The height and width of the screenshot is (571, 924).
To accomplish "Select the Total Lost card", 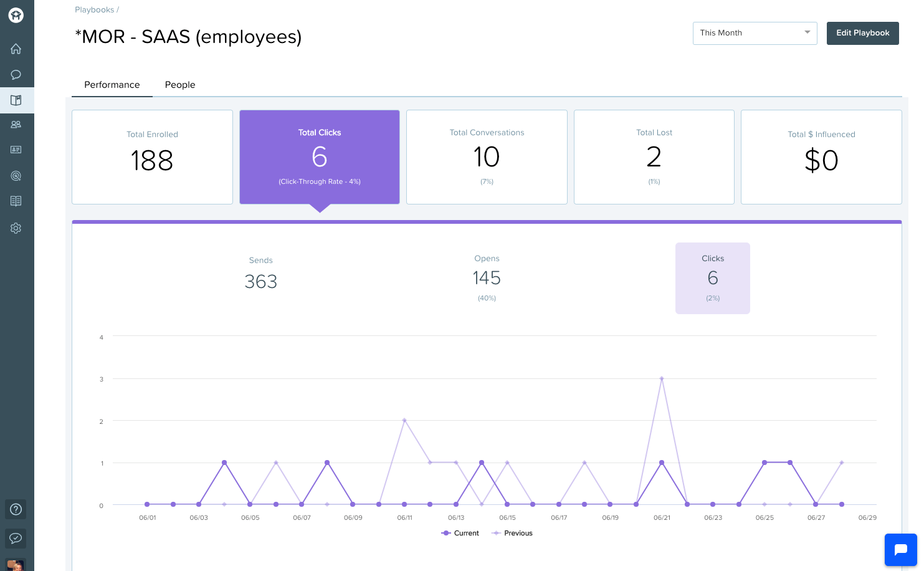I will [654, 157].
